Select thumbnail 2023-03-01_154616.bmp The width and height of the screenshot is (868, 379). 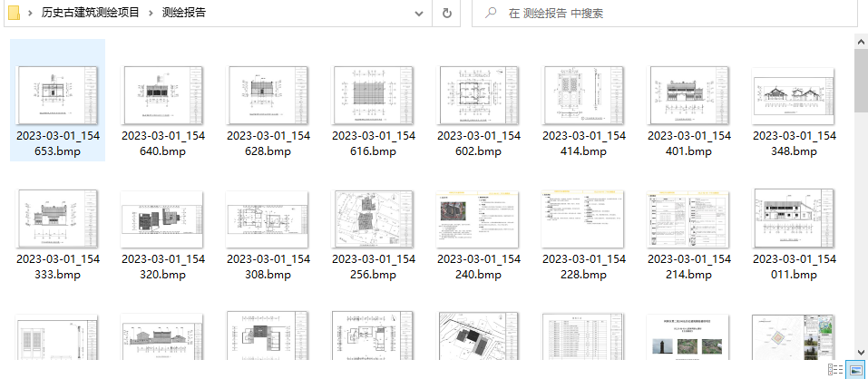374,100
